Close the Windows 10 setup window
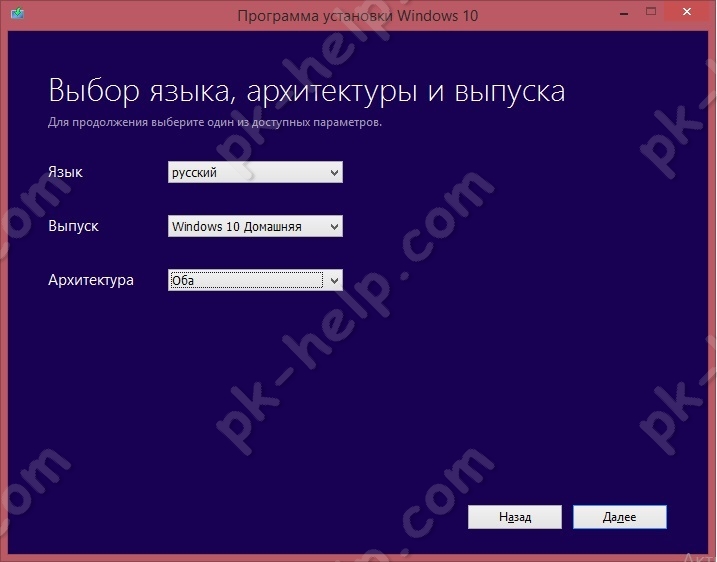 687,12
